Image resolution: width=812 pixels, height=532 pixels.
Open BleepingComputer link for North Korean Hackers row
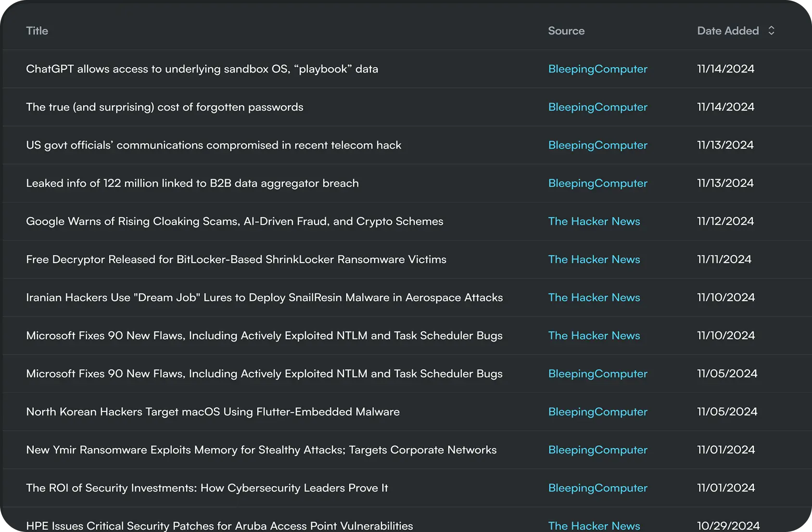[598, 411]
